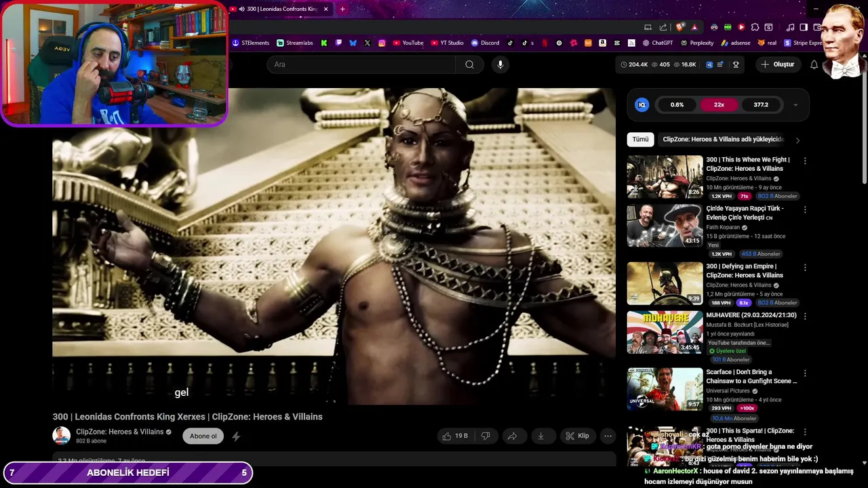The height and width of the screenshot is (488, 868).
Task: Click the search magnifier icon
Action: click(469, 64)
